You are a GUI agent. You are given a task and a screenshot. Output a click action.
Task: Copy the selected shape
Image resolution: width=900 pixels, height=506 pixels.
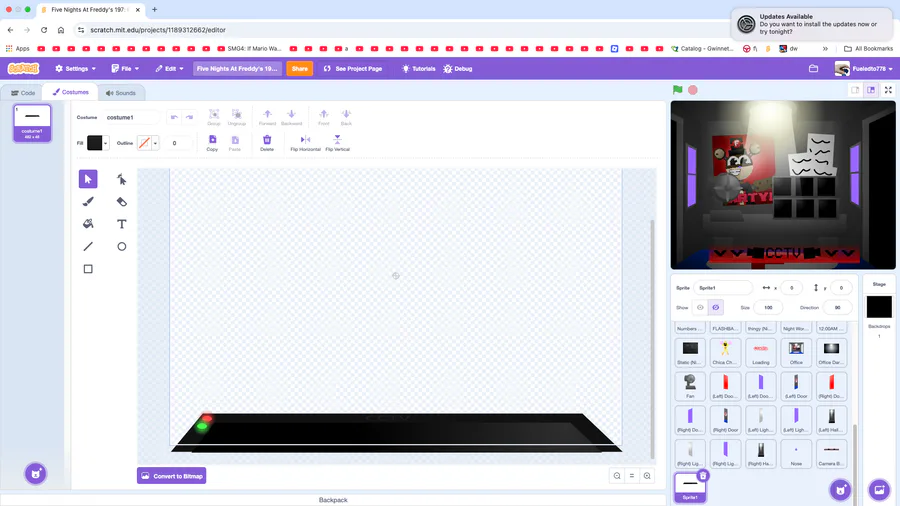212,143
